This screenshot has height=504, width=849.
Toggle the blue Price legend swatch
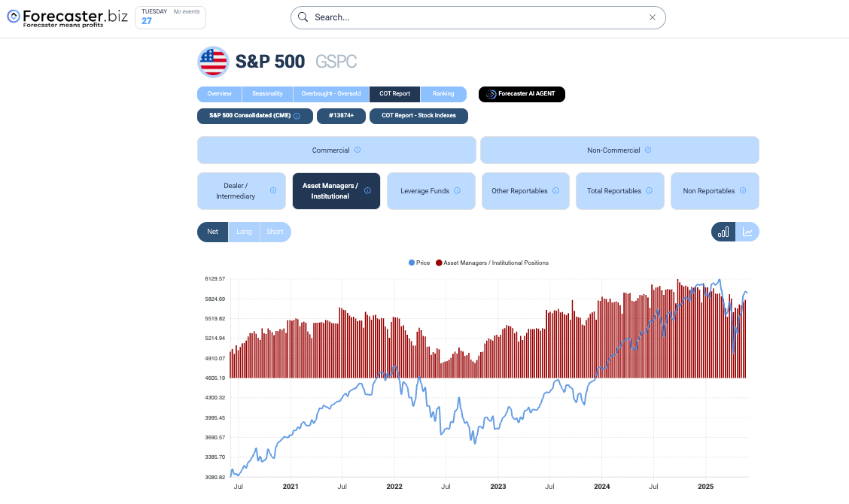pos(412,263)
